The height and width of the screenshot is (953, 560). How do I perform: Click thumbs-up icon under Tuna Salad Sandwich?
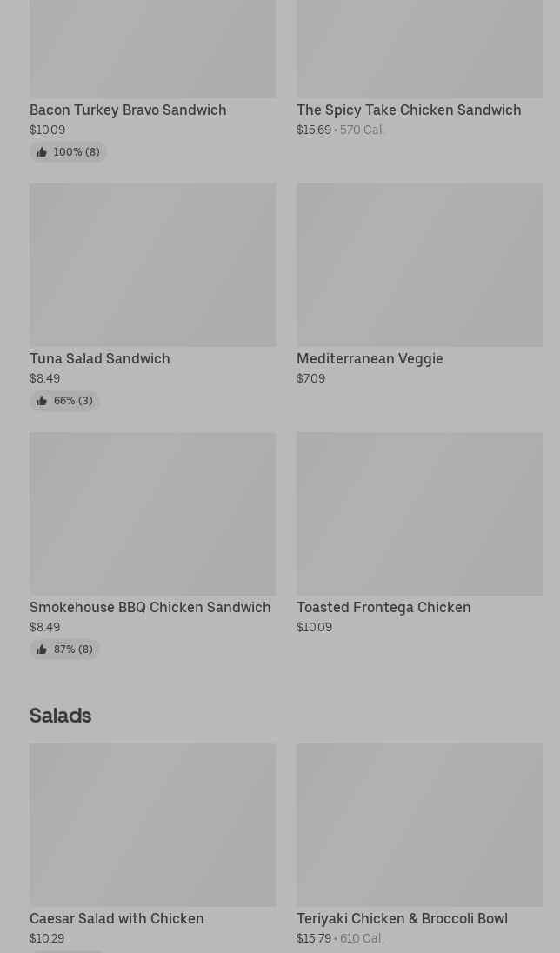(42, 401)
